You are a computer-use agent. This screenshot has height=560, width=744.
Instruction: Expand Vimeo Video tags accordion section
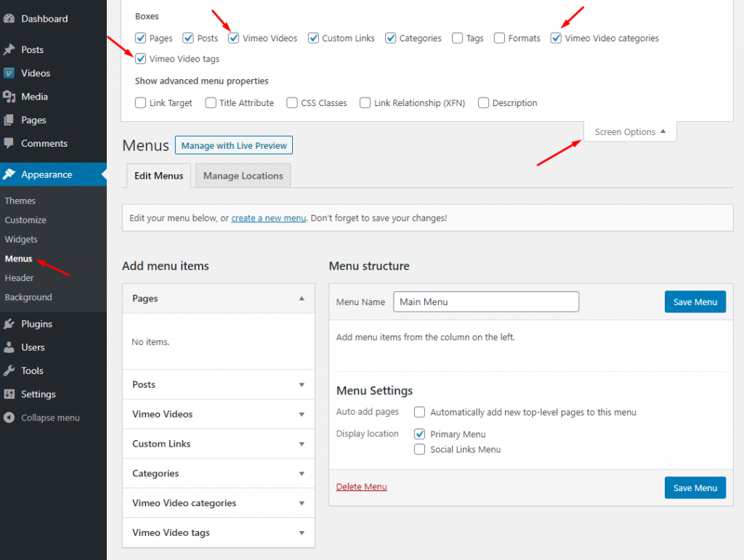[x=219, y=532]
